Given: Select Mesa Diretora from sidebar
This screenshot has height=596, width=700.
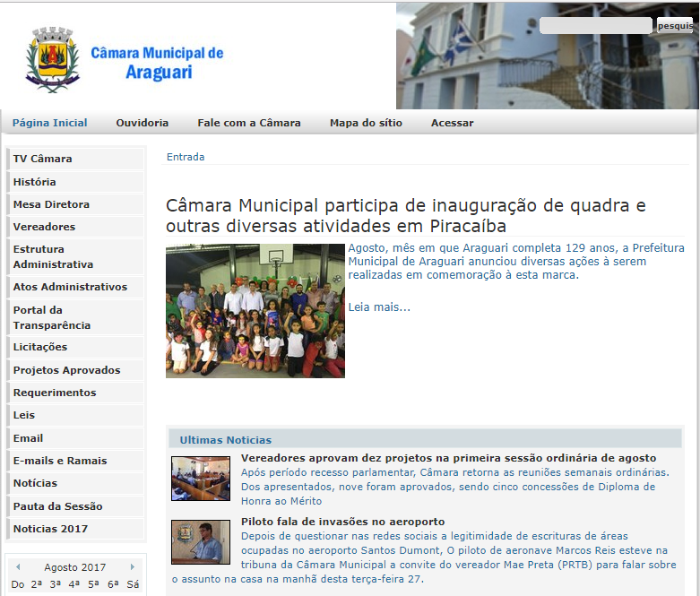Looking at the screenshot, I should pos(51,204).
